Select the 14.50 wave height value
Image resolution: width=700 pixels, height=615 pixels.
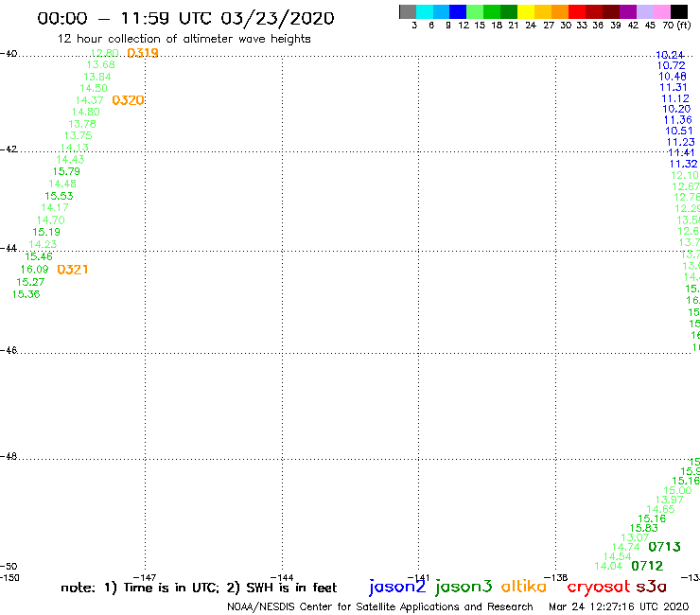pyautogui.click(x=94, y=88)
